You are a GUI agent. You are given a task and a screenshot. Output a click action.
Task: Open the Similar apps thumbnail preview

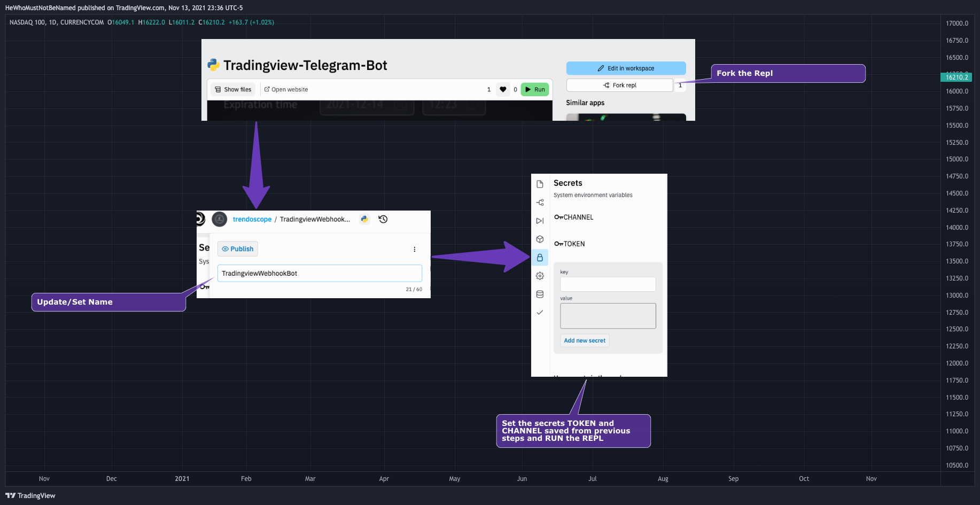coord(626,117)
